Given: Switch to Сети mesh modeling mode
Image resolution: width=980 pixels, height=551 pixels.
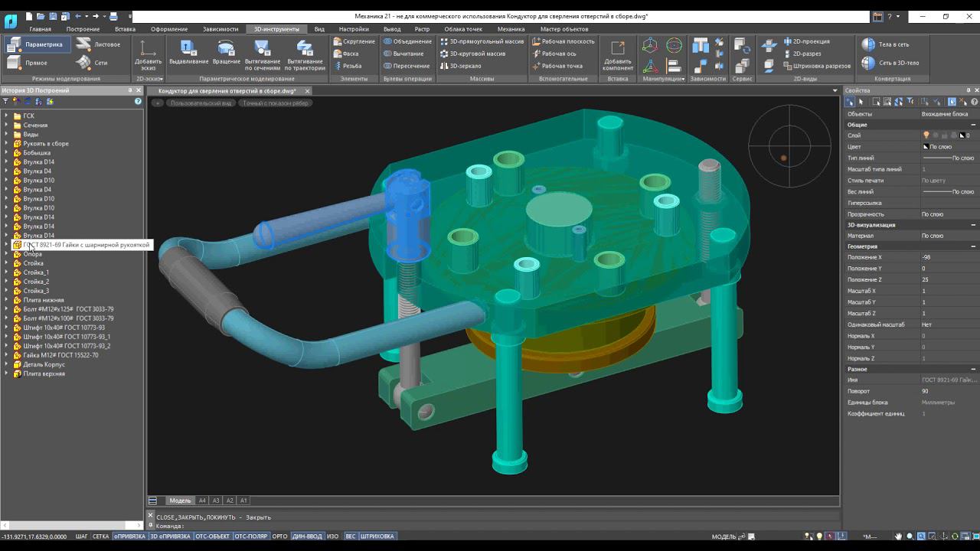Looking at the screenshot, I should click(93, 63).
